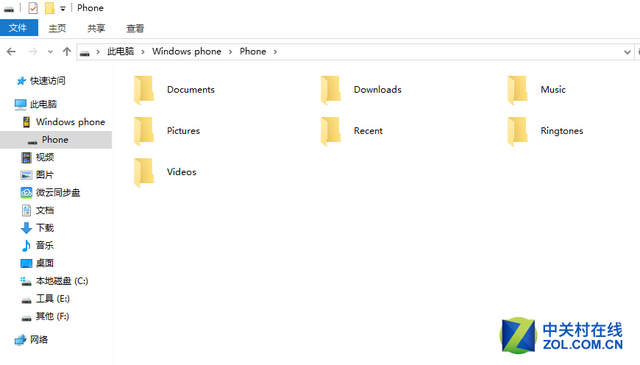
Task: Click 此电脑 in address bar path
Action: [x=121, y=51]
